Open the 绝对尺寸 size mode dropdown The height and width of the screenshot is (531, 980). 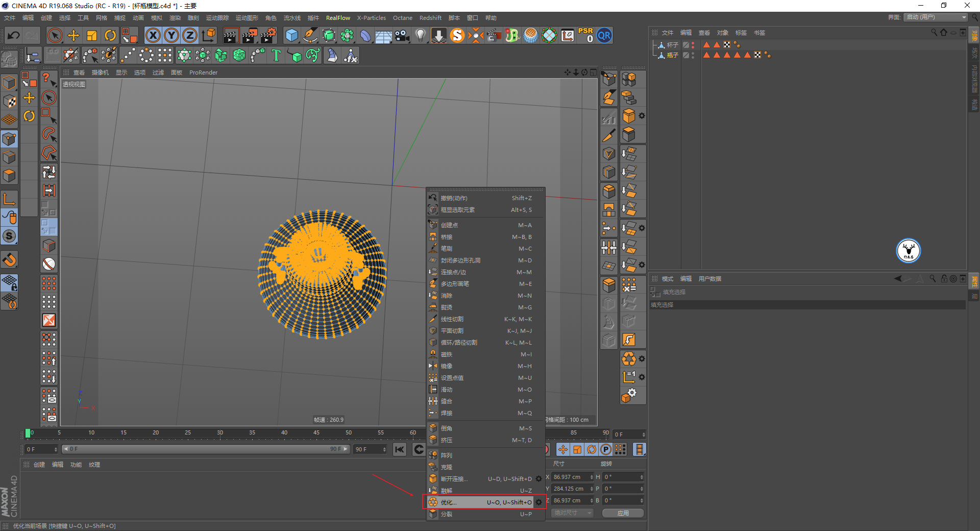pyautogui.click(x=572, y=513)
